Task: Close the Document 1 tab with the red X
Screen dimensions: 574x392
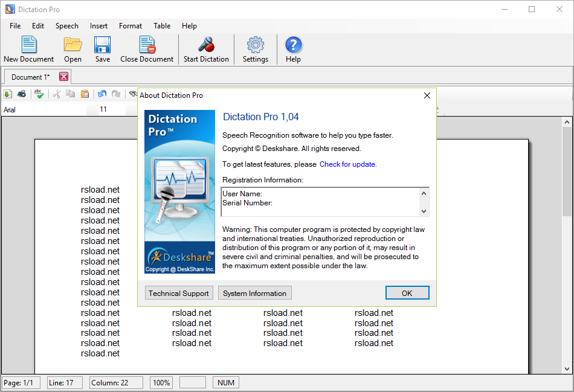Action: click(x=63, y=77)
